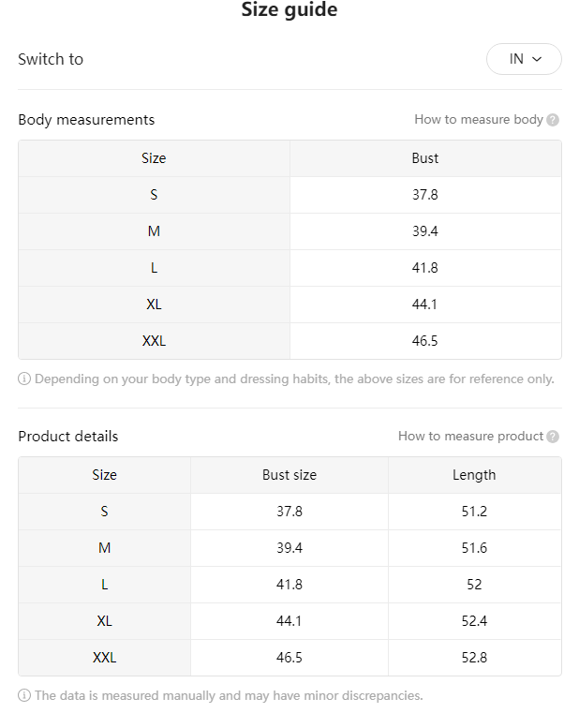Open the IN unit dropdown

524,59
